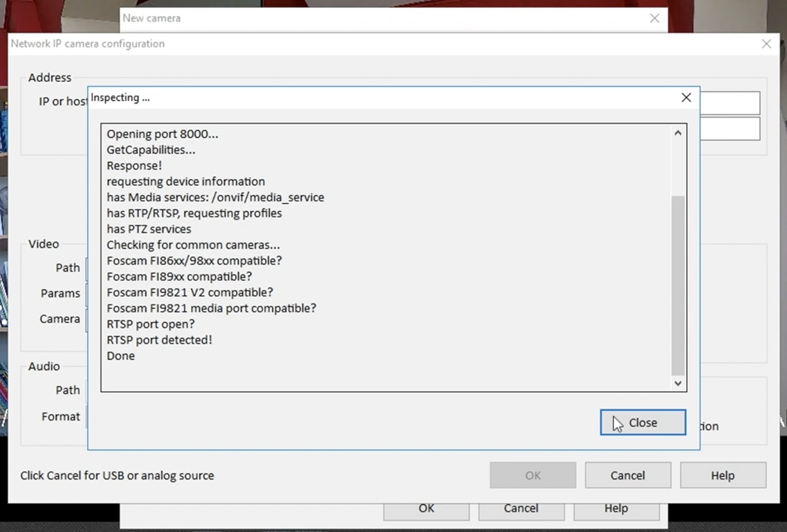Viewport: 787px width, 532px height.
Task: Click 'requesting device information' log line
Action: point(186,181)
